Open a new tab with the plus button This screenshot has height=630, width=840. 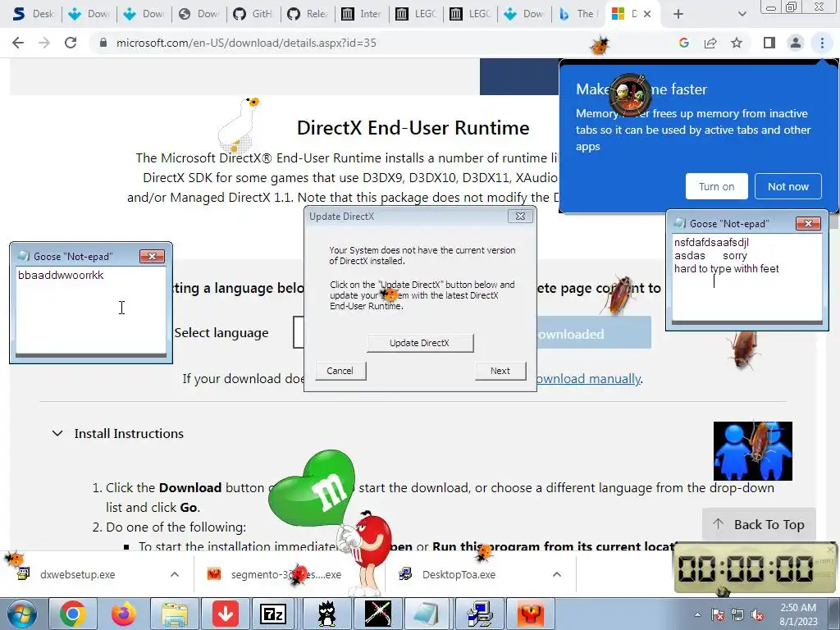pos(678,15)
